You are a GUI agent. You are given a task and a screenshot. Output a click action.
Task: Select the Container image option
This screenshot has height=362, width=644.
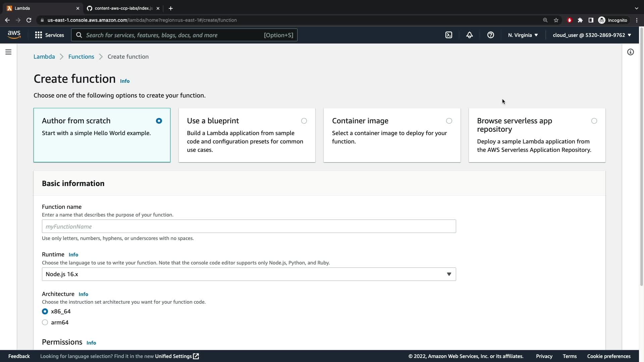click(449, 121)
